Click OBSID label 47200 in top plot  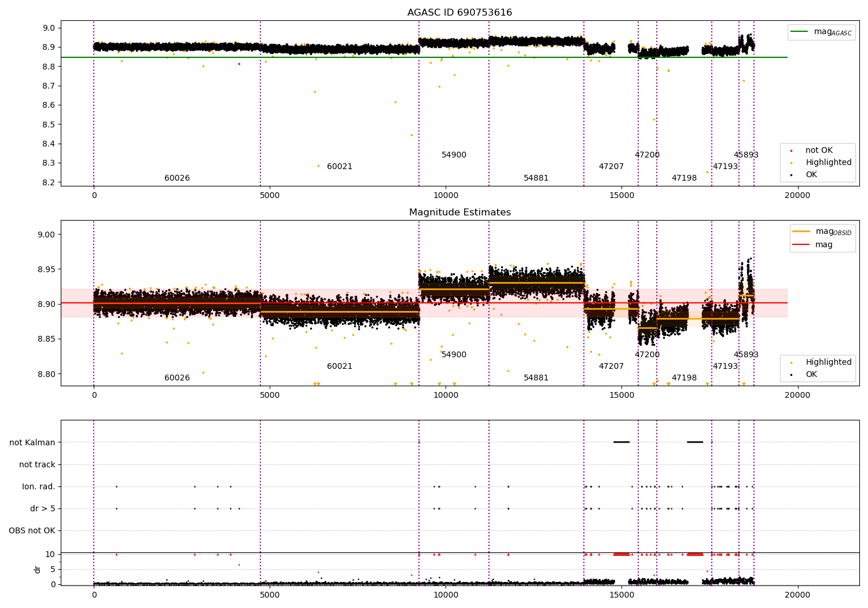647,155
